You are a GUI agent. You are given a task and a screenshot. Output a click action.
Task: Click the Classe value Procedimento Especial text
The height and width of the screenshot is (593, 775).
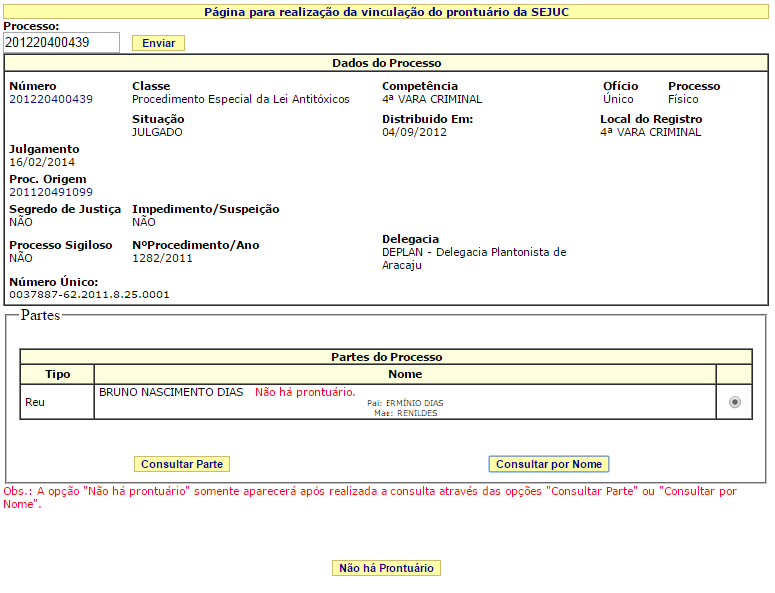[241, 100]
